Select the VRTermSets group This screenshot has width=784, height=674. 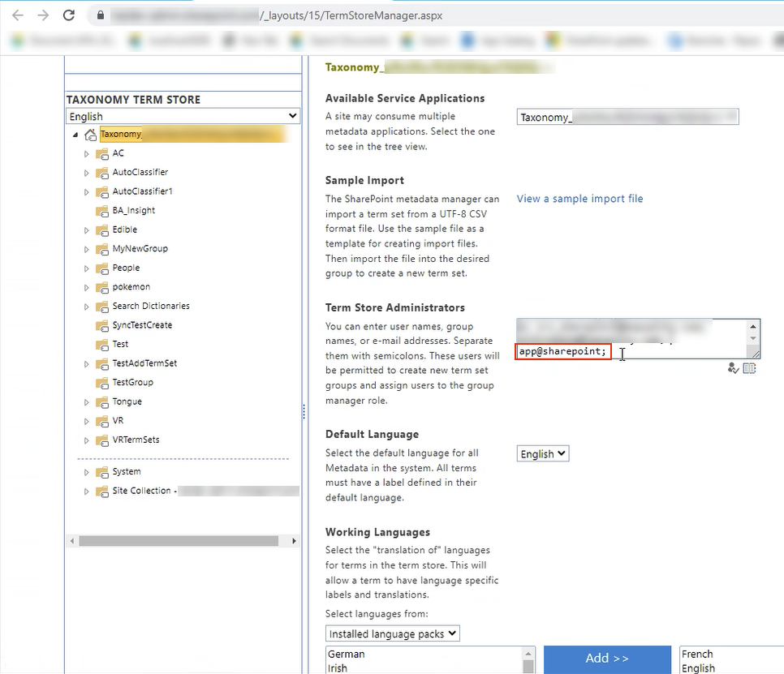136,440
